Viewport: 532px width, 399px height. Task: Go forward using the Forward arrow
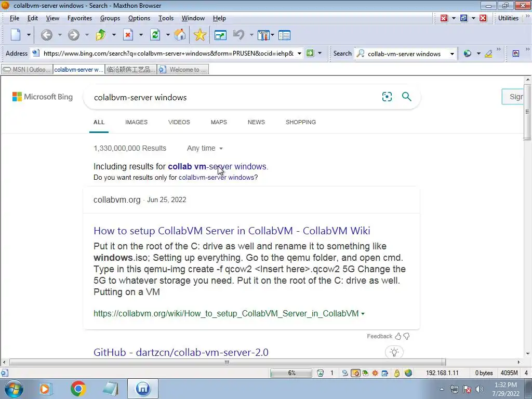(x=73, y=35)
